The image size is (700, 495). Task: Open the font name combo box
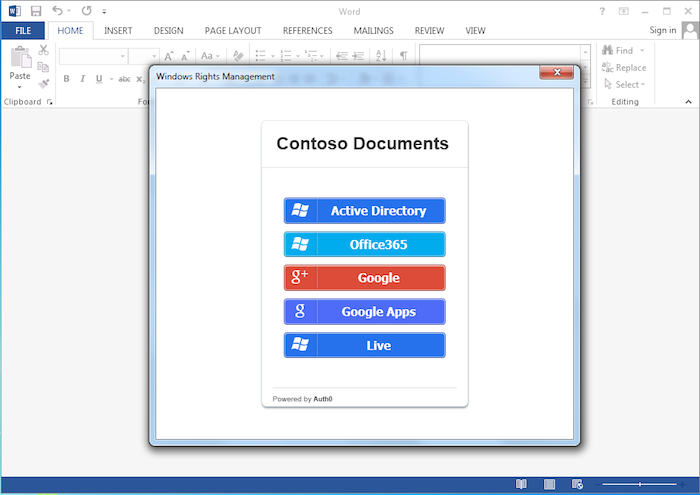click(x=93, y=56)
